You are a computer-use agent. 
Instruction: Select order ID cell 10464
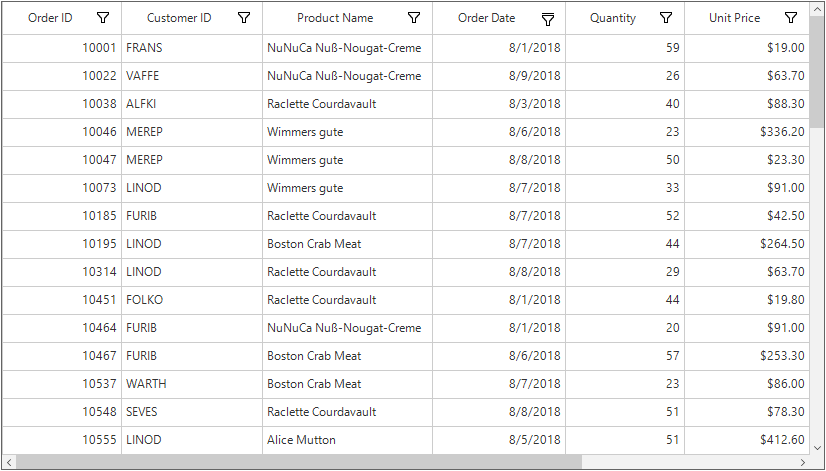[x=62, y=328]
